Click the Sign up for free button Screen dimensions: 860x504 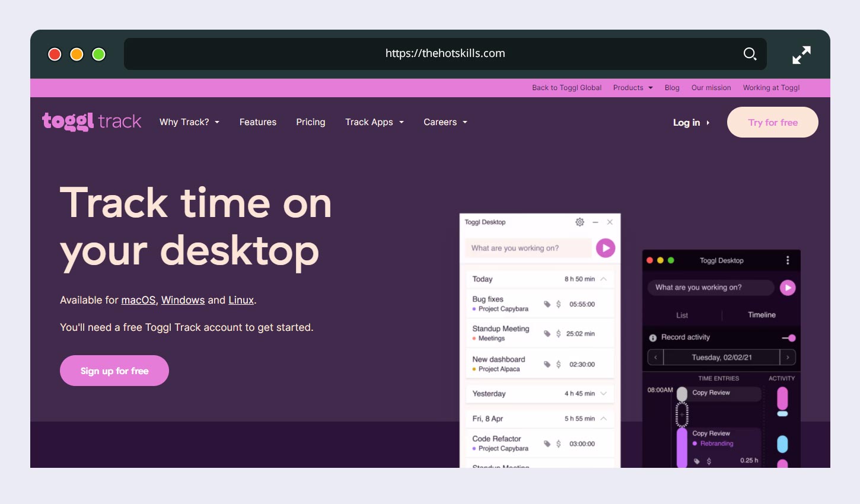pyautogui.click(x=114, y=371)
